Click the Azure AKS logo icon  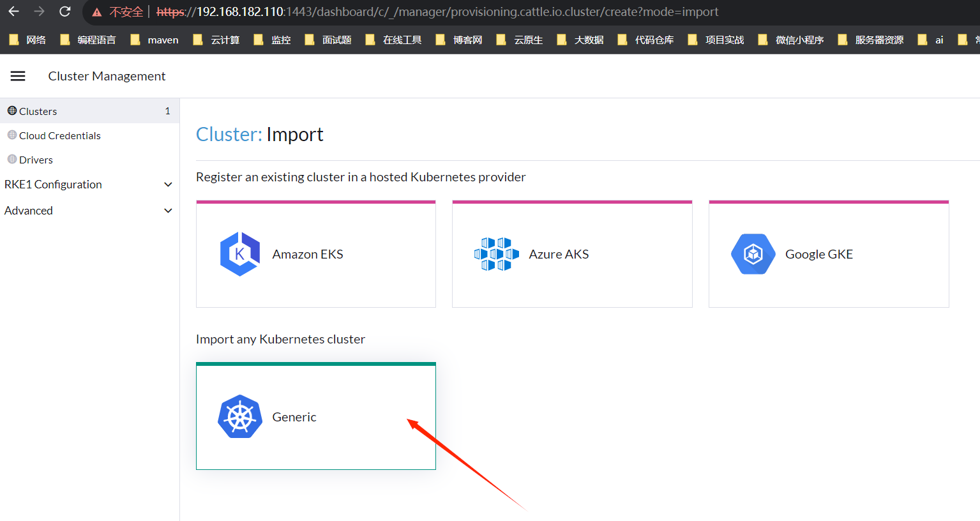point(497,254)
